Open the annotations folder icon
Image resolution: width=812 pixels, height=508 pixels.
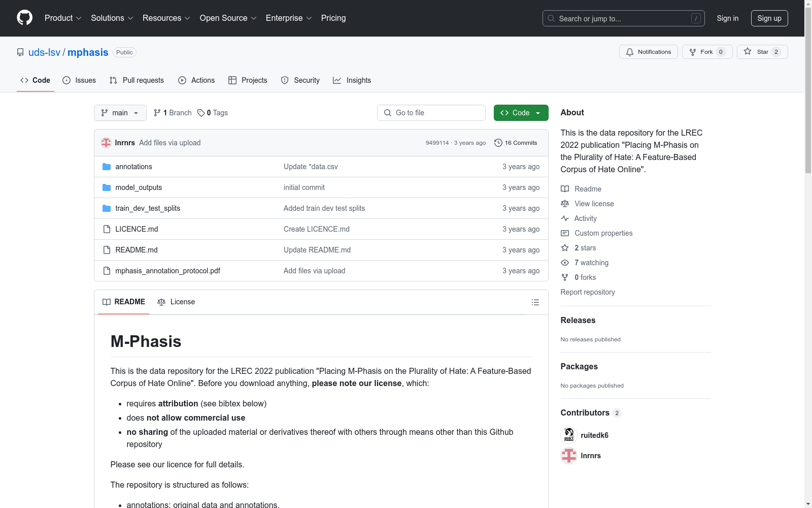point(107,167)
